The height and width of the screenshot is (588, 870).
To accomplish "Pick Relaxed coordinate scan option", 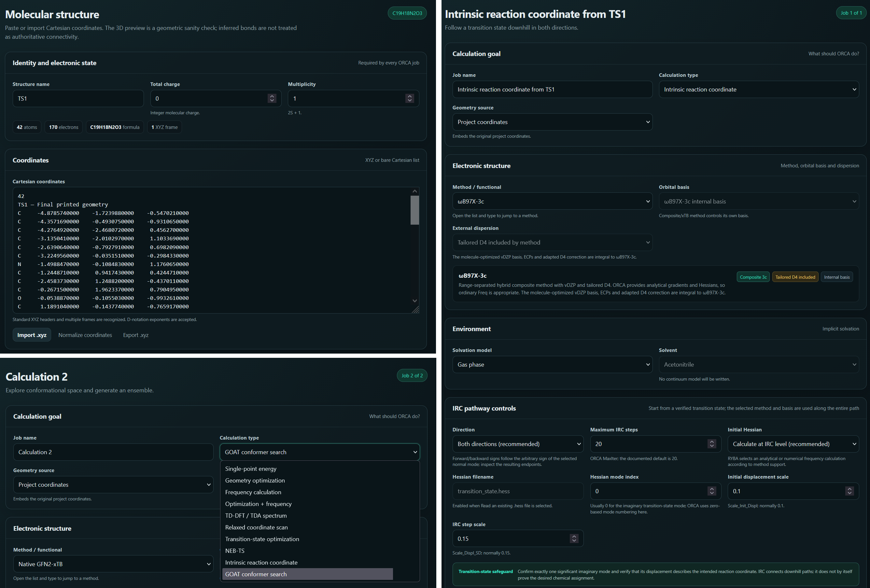I will click(x=307, y=527).
